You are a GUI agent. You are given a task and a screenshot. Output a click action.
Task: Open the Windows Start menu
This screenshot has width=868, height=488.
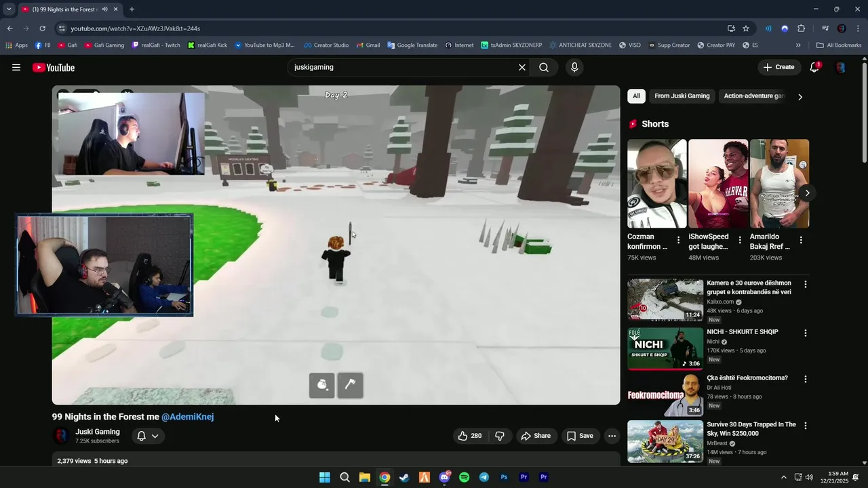tap(325, 477)
